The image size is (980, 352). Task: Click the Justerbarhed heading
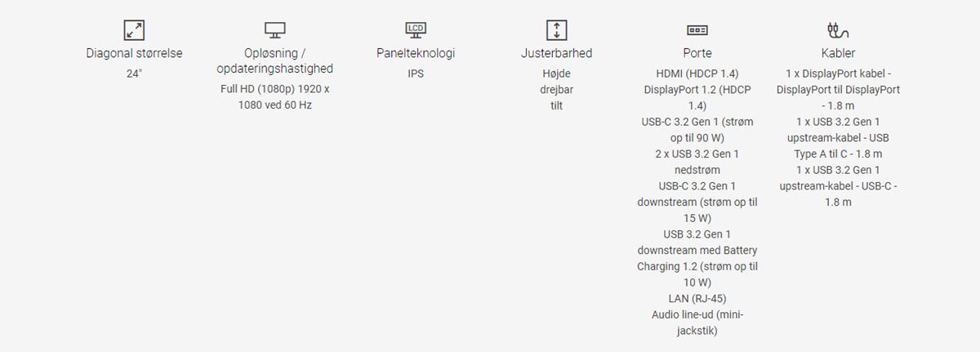click(x=556, y=54)
